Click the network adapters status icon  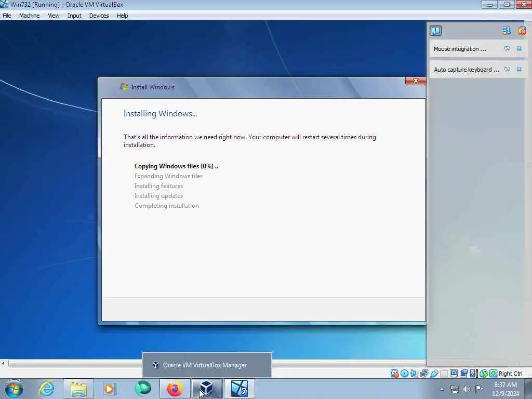(x=424, y=374)
